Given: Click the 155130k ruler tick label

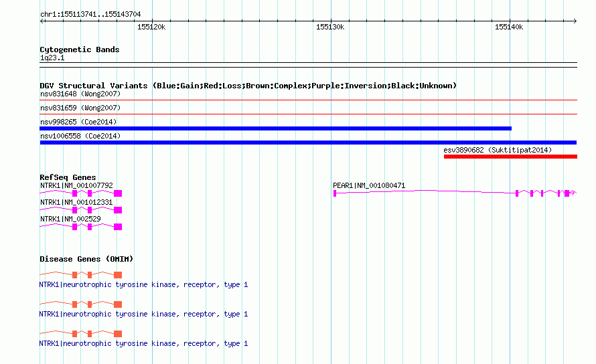Looking at the screenshot, I should click(330, 27).
